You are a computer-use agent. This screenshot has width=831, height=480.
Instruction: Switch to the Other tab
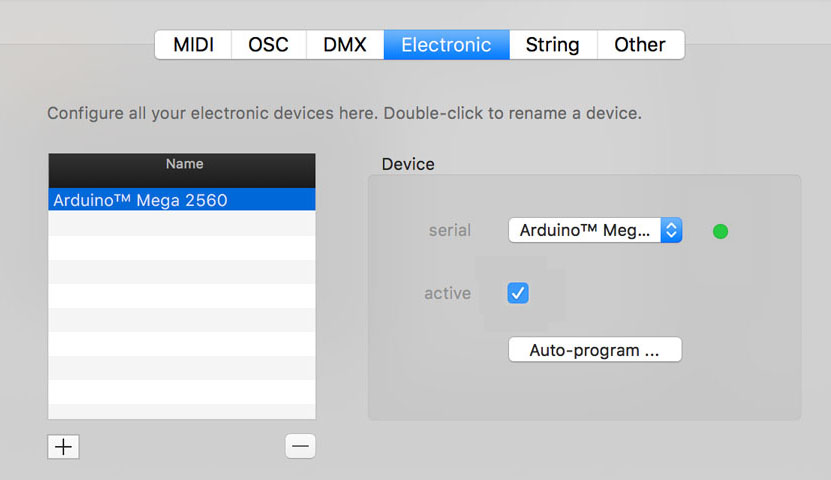(640, 45)
